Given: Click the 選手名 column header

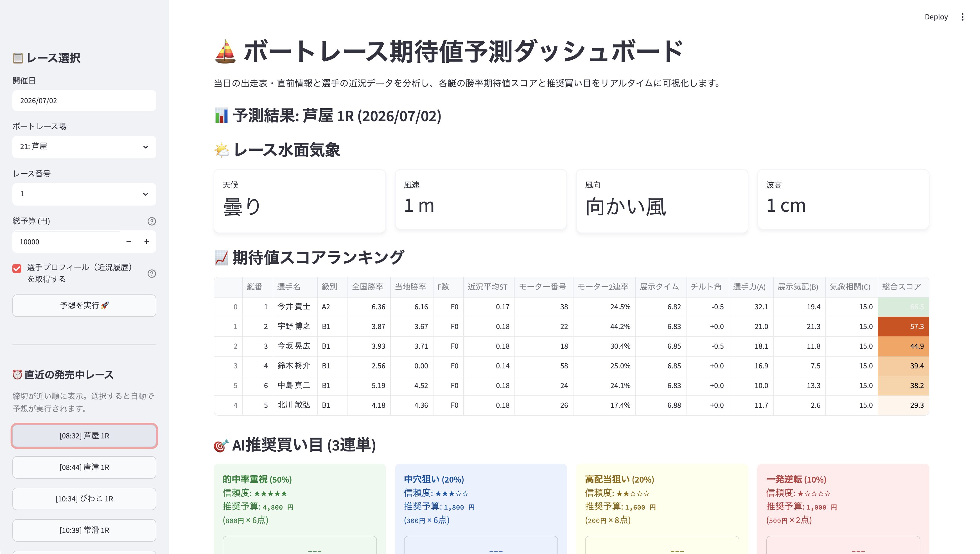Looking at the screenshot, I should click(295, 287).
